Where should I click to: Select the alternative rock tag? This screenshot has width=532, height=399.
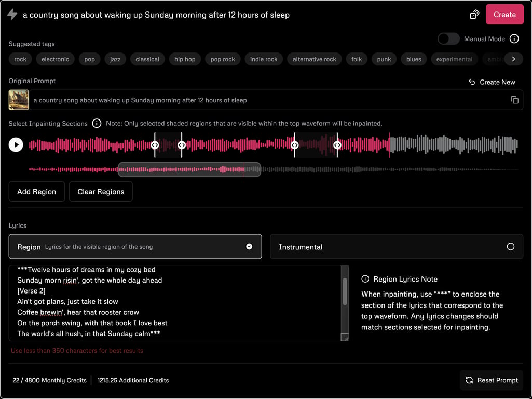[x=315, y=59]
